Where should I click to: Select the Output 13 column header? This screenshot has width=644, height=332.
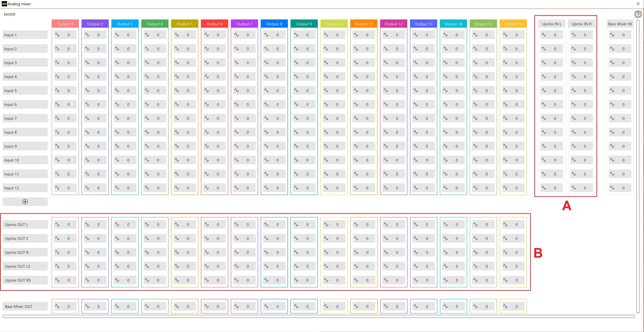coord(423,24)
